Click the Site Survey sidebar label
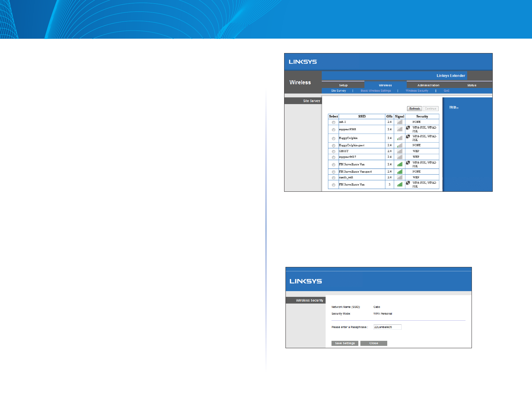The width and height of the screenshot is (532, 411). click(311, 101)
